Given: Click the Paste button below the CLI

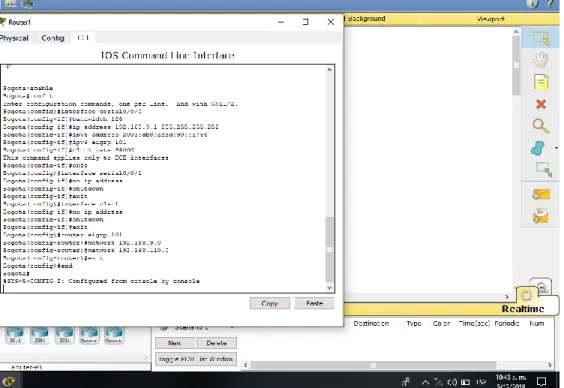Looking at the screenshot, I should click(314, 303).
